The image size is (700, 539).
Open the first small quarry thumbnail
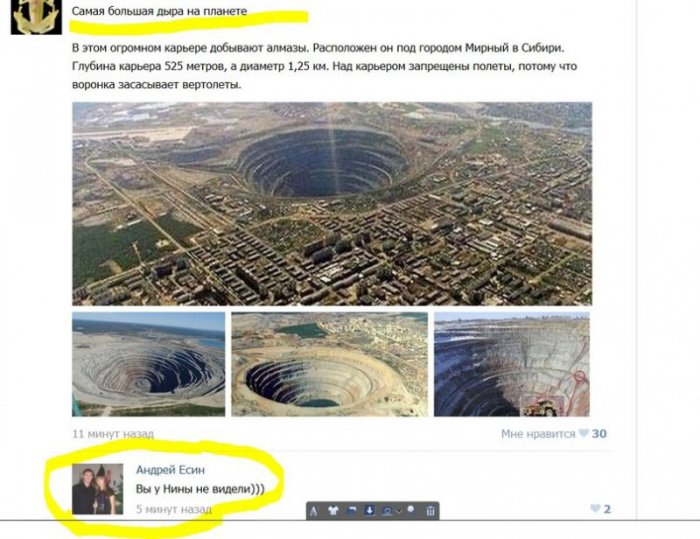tap(149, 364)
